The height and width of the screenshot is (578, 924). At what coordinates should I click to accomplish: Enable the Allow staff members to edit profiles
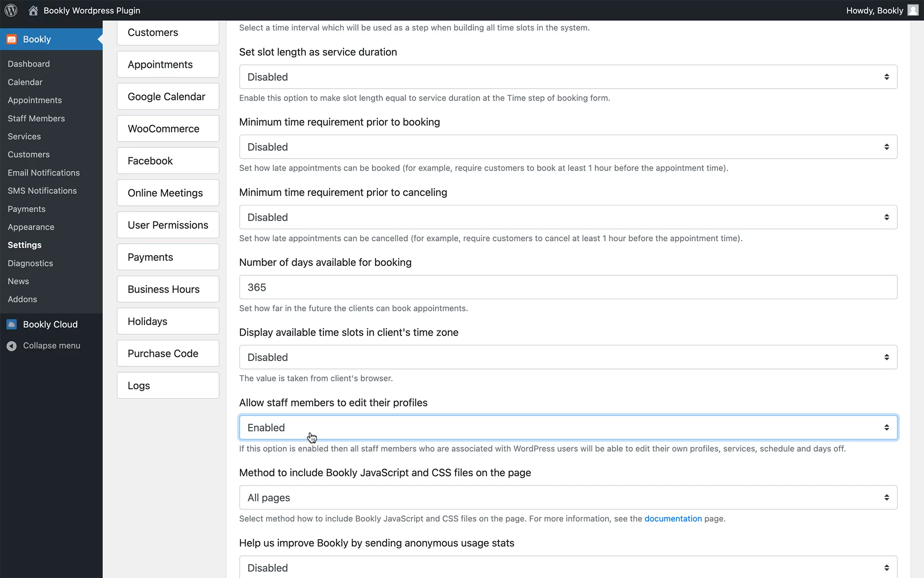pos(568,427)
